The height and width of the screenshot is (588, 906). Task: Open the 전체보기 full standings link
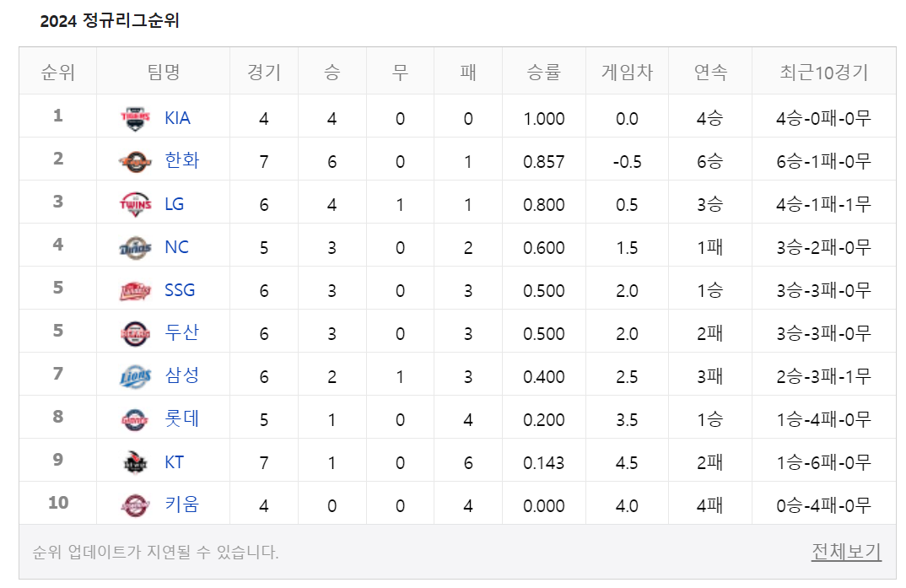click(x=846, y=552)
